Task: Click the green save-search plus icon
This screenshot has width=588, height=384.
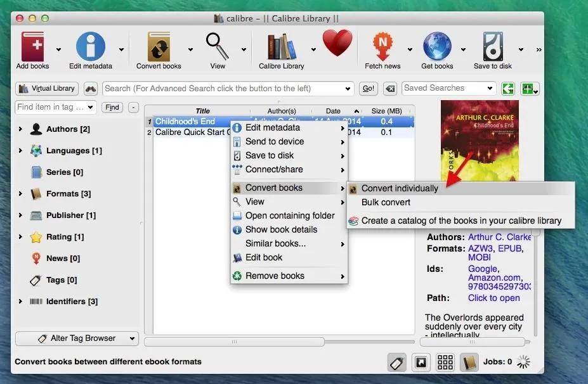Action: (x=530, y=89)
